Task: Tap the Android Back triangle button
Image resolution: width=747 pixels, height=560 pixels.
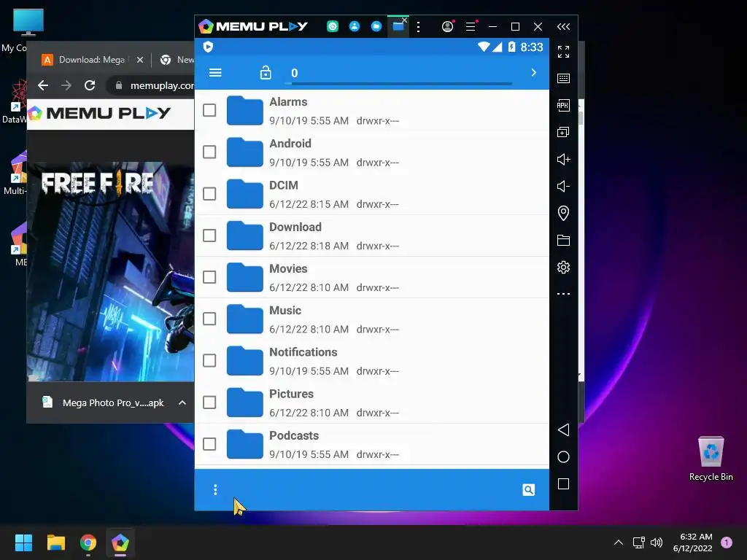Action: pos(563,429)
